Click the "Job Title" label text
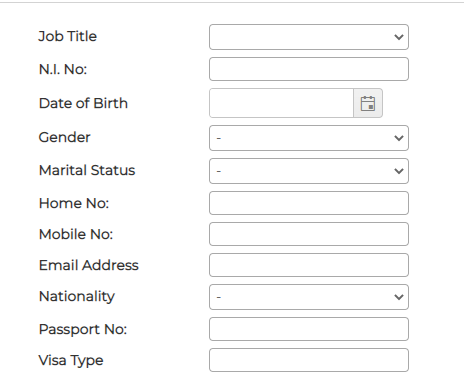 tap(68, 36)
